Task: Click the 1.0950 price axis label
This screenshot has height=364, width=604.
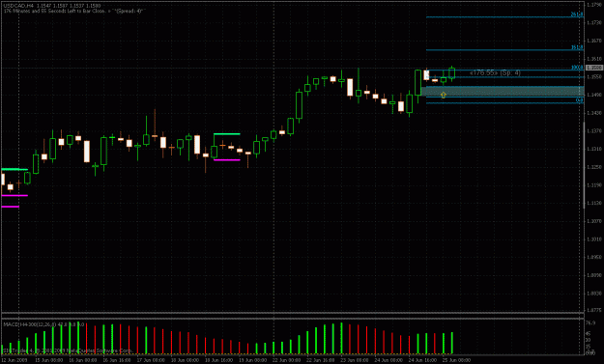Action: (594, 257)
